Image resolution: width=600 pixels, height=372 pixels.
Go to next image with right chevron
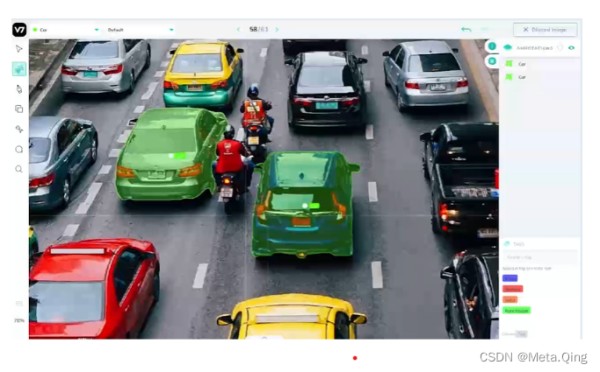[277, 29]
